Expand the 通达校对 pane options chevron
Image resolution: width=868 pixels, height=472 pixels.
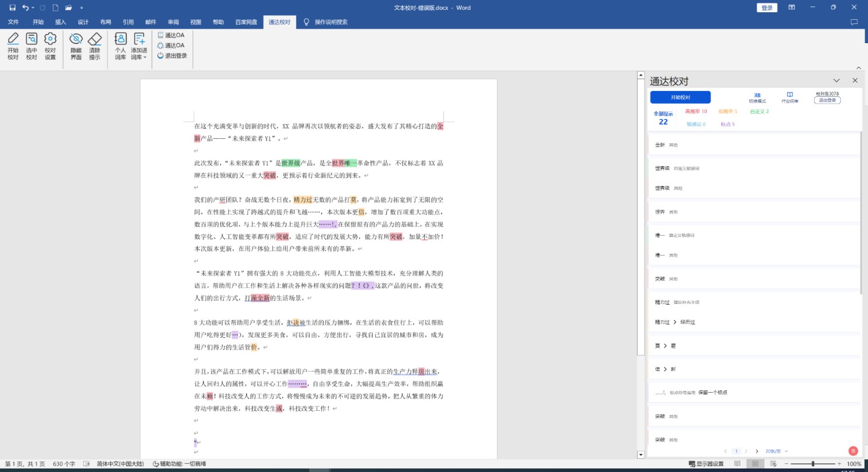836,81
